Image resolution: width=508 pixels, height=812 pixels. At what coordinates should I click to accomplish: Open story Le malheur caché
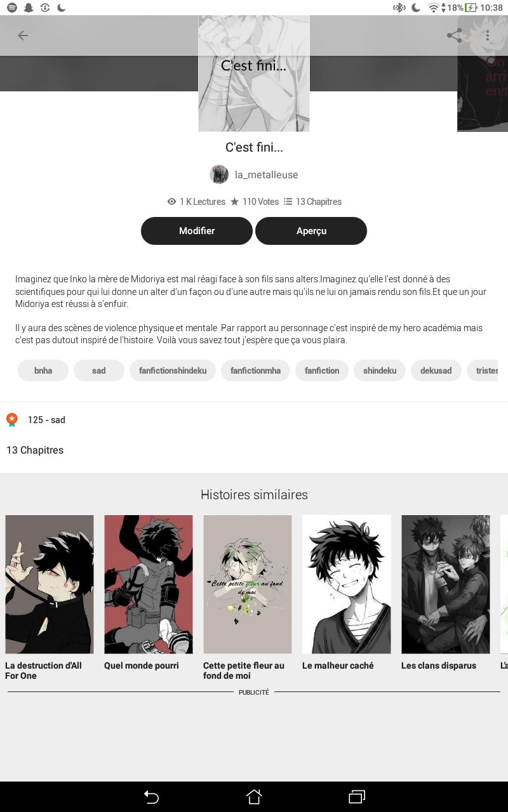click(x=347, y=593)
